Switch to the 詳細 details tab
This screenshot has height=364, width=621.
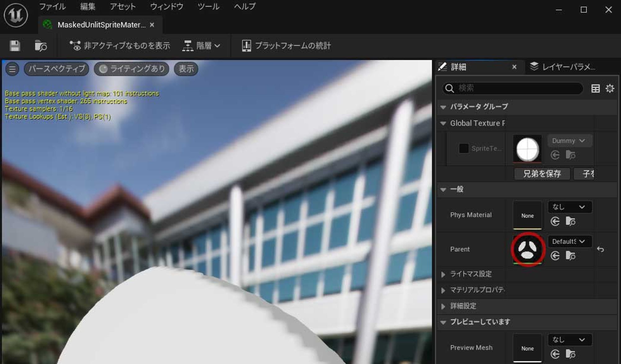pyautogui.click(x=458, y=67)
